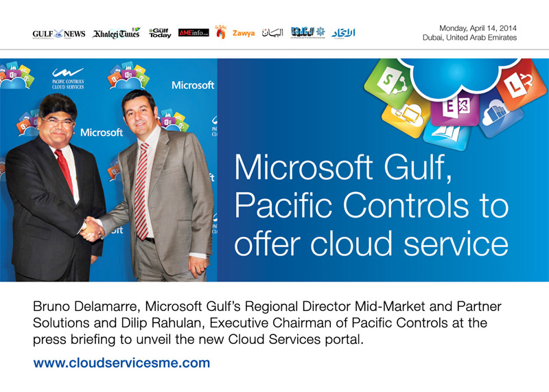Image resolution: width=549 pixels, height=392 pixels.
Task: Click the Monday, April 14, 2014 date
Action: click(x=478, y=28)
